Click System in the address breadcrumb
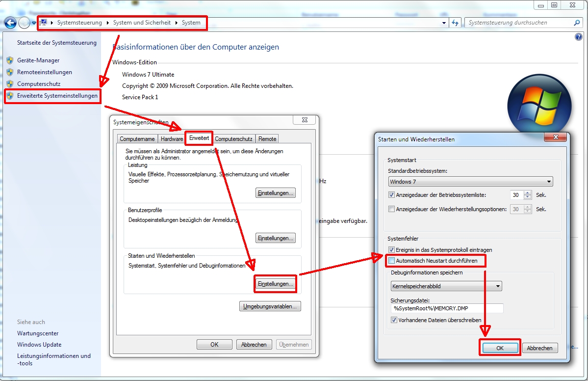588x381 pixels. [x=191, y=23]
